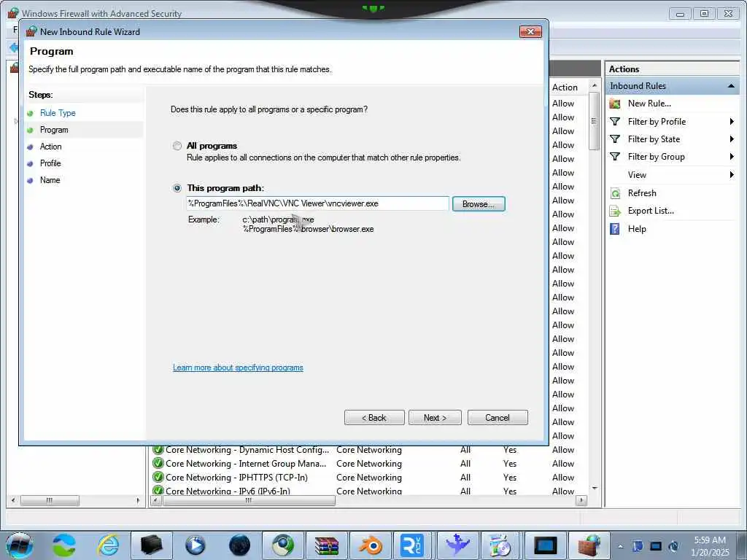Click the Rule Type step link
This screenshot has height=560, width=747.
pyautogui.click(x=58, y=113)
